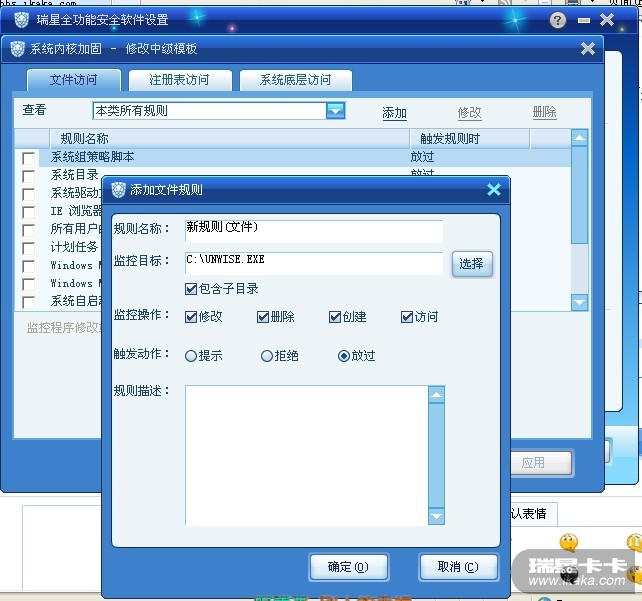The image size is (642, 601).
Task: Switch to 注册表访问 tab
Action: (x=180, y=80)
